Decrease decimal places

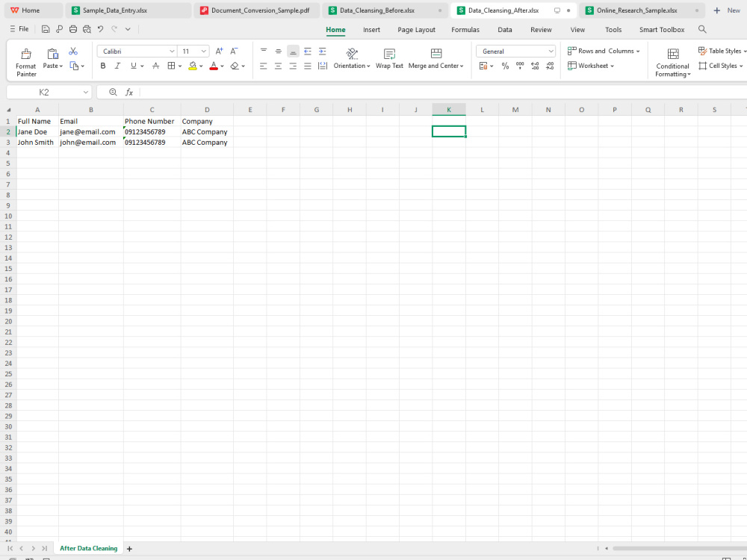(x=550, y=66)
